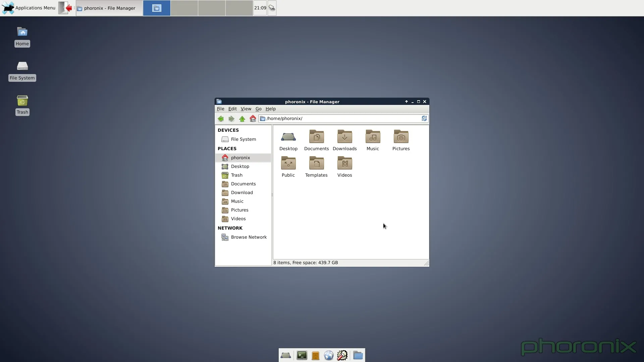Select File System under DEVICES
The image size is (644, 362).
[x=243, y=139]
